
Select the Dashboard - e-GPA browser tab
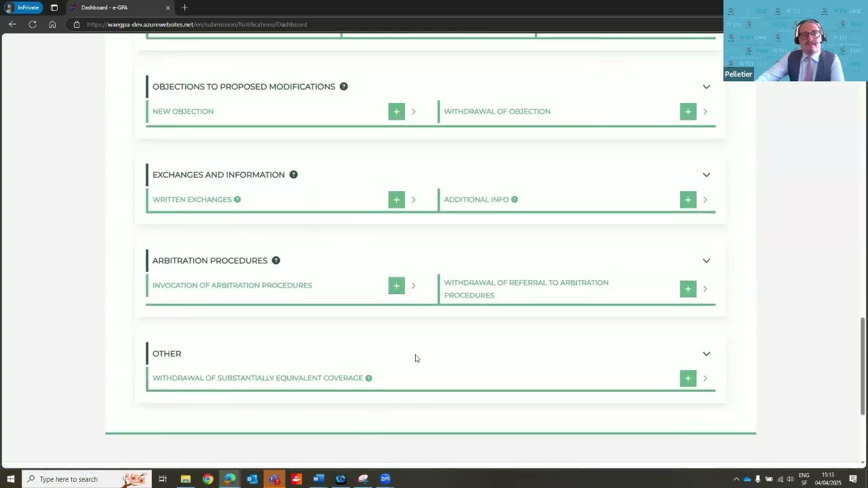click(119, 7)
